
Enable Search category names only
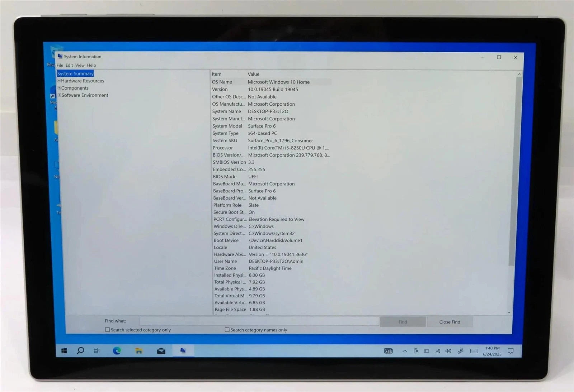point(227,329)
